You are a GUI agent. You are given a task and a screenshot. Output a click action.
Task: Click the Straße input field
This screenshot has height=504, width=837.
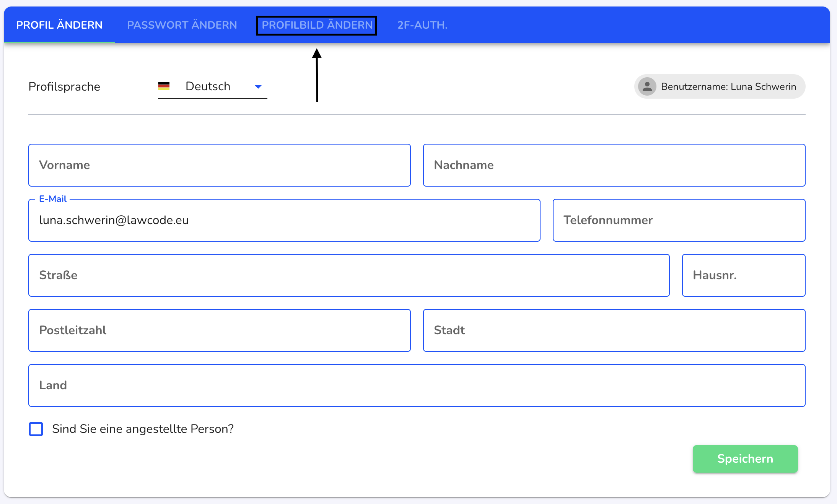[349, 275]
